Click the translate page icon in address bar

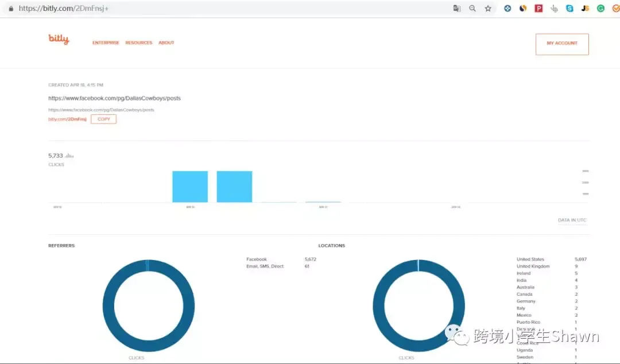(457, 8)
